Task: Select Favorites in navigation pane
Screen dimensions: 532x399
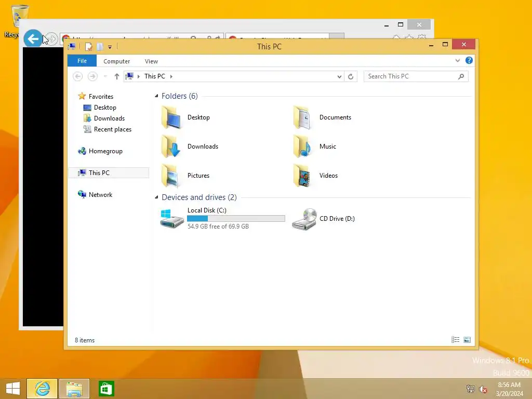Action: point(96,96)
